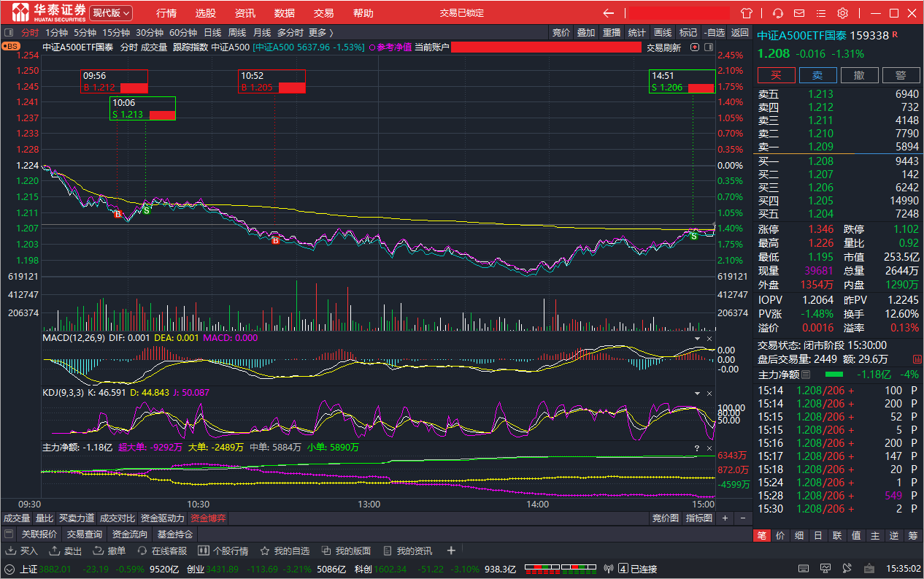Image resolution: width=924 pixels, height=579 pixels.
Task: Click the 撤 cancel order button
Action: coord(859,75)
